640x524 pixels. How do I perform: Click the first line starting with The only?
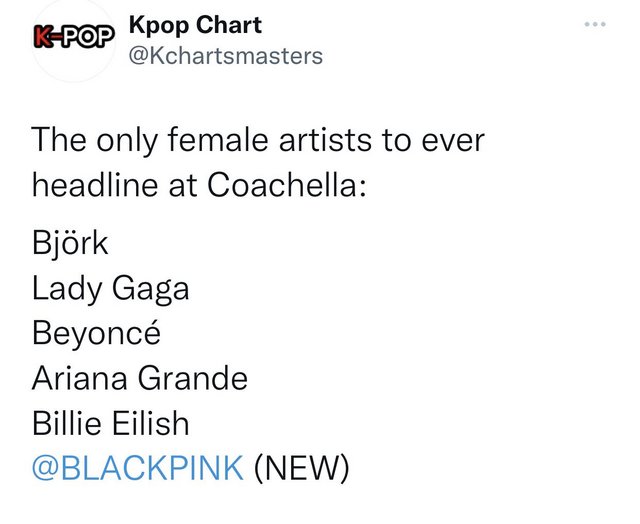coord(258,141)
